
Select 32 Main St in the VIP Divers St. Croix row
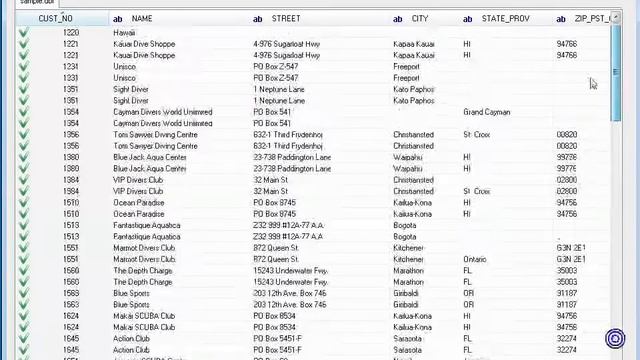pyautogui.click(x=270, y=191)
